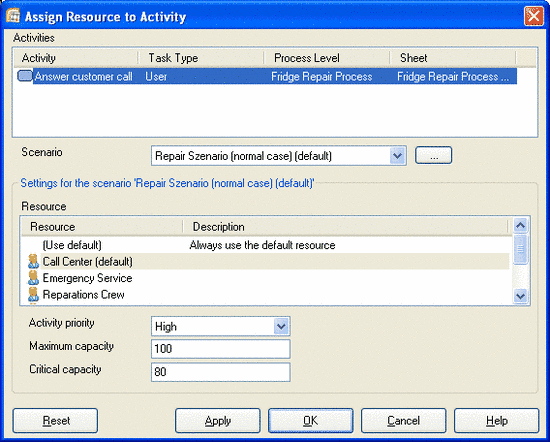
Task: Choose the (Use default) resource entry
Action: coord(72,245)
